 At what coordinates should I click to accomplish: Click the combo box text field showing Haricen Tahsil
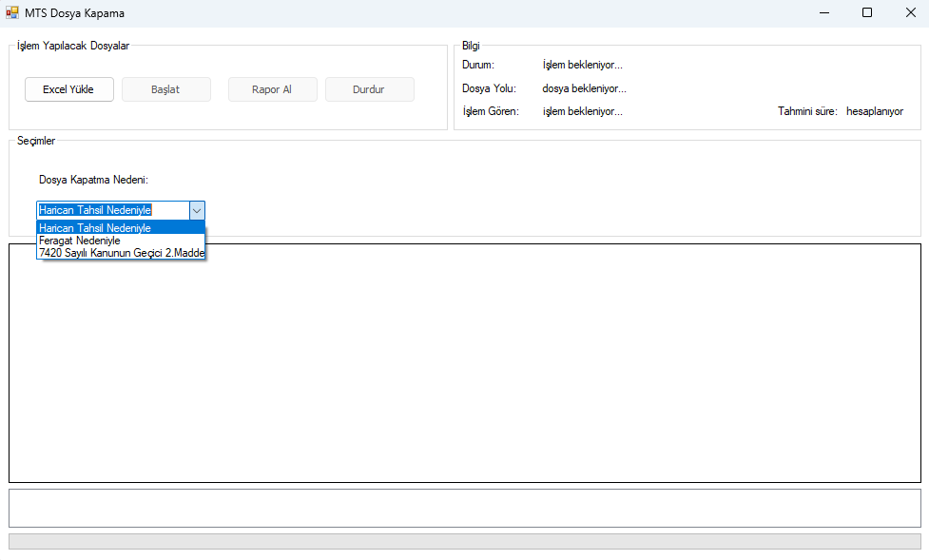coord(112,210)
